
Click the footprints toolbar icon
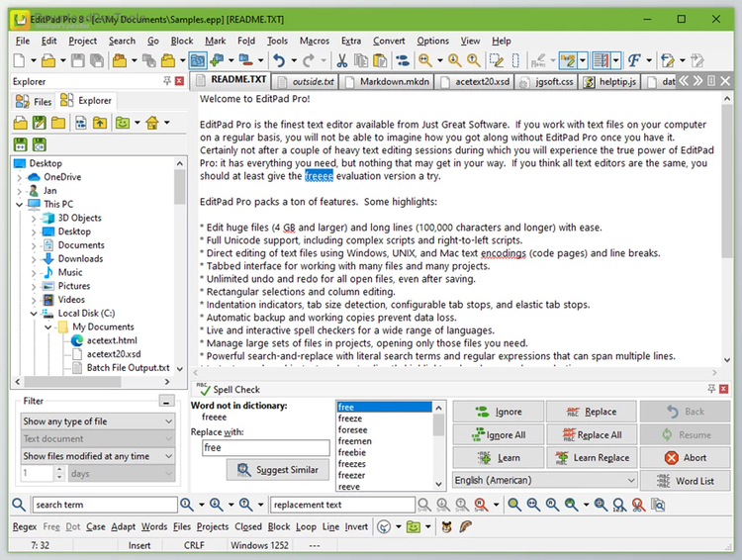tap(403, 60)
